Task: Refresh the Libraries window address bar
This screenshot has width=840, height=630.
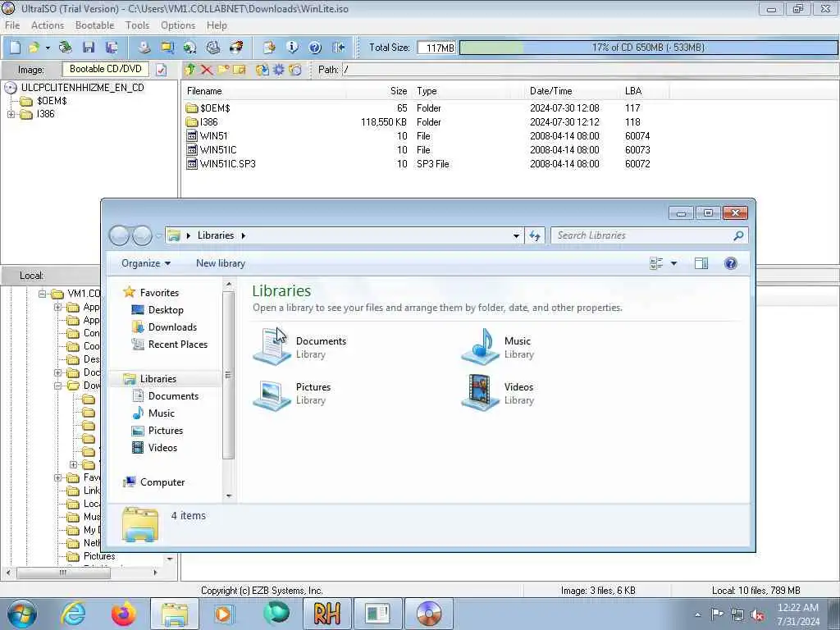Action: tap(535, 235)
